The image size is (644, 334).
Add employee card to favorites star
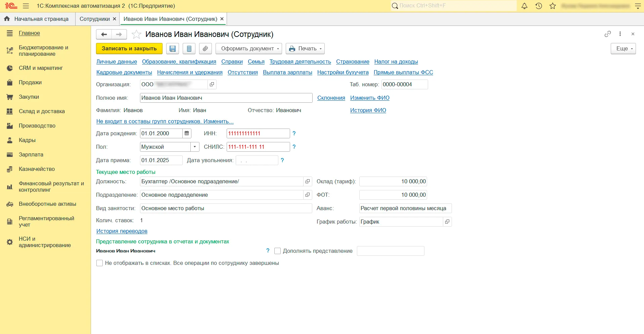(136, 35)
